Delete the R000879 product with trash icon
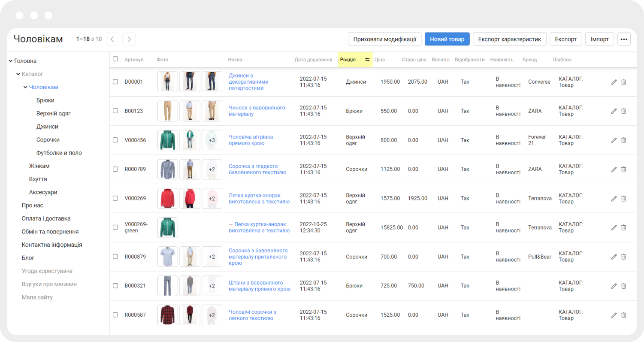The image size is (644, 342). 624,257
